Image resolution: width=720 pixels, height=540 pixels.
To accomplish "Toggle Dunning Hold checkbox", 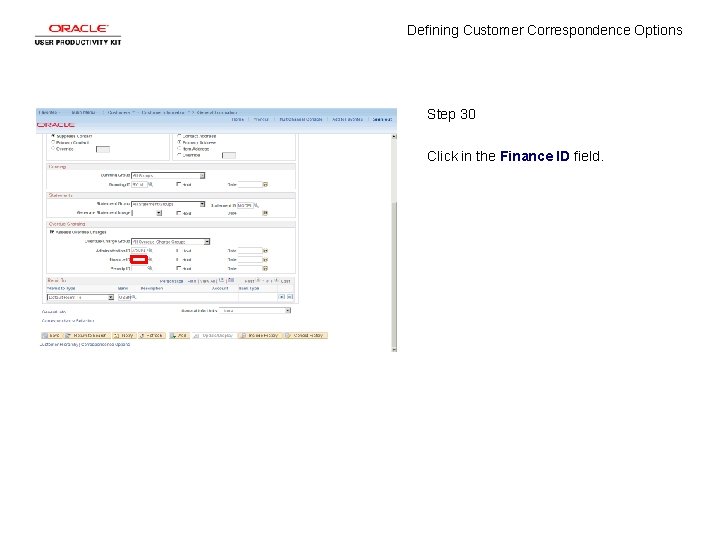I will pyautogui.click(x=179, y=184).
